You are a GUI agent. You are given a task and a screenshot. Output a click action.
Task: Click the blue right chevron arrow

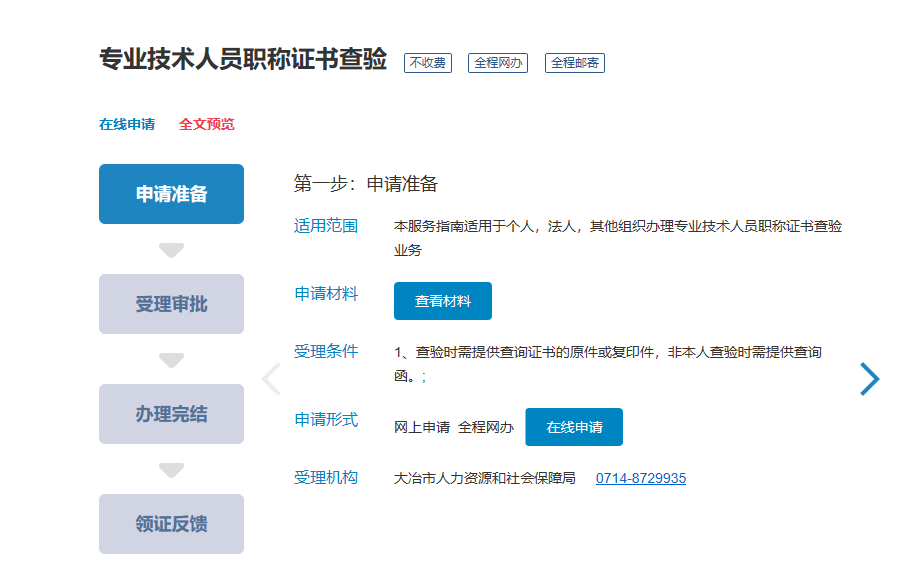870,379
